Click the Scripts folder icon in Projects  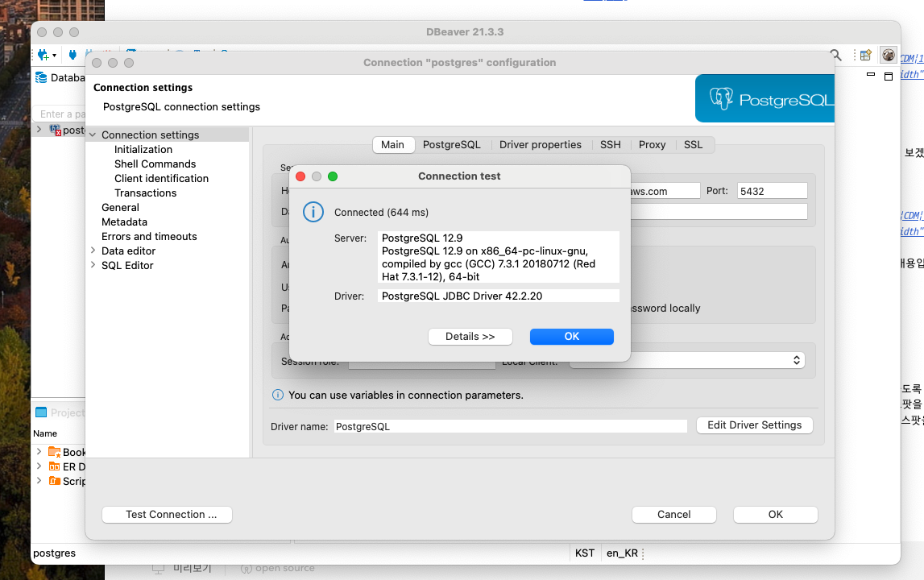(x=54, y=481)
